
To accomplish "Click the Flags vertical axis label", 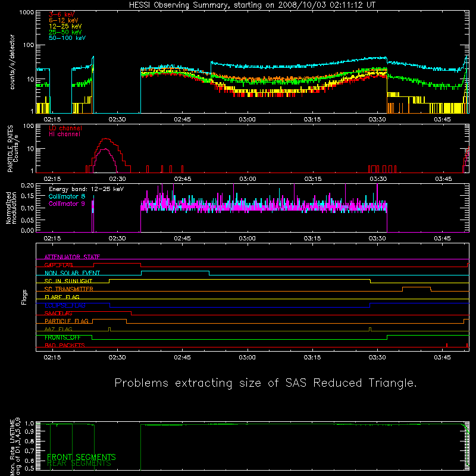I will (24, 297).
